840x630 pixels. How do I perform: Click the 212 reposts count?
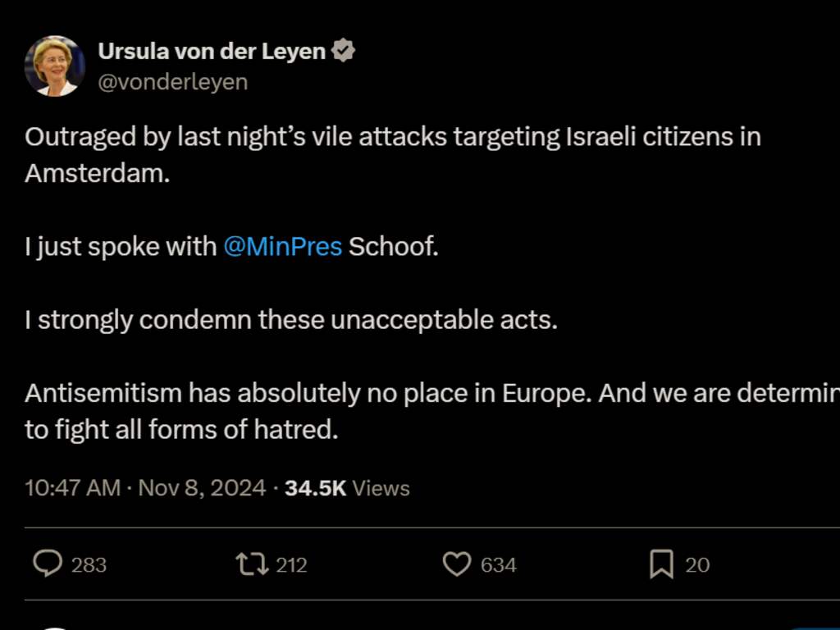(291, 565)
